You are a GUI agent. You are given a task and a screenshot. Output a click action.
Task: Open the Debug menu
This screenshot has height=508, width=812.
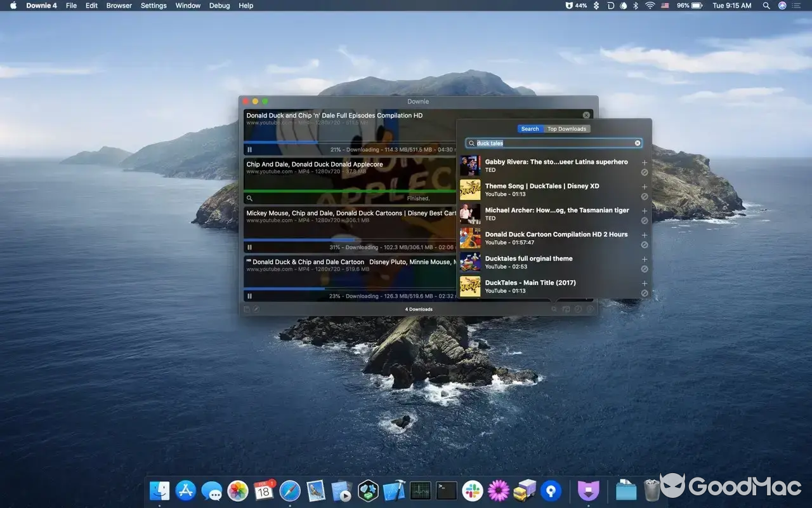click(219, 6)
